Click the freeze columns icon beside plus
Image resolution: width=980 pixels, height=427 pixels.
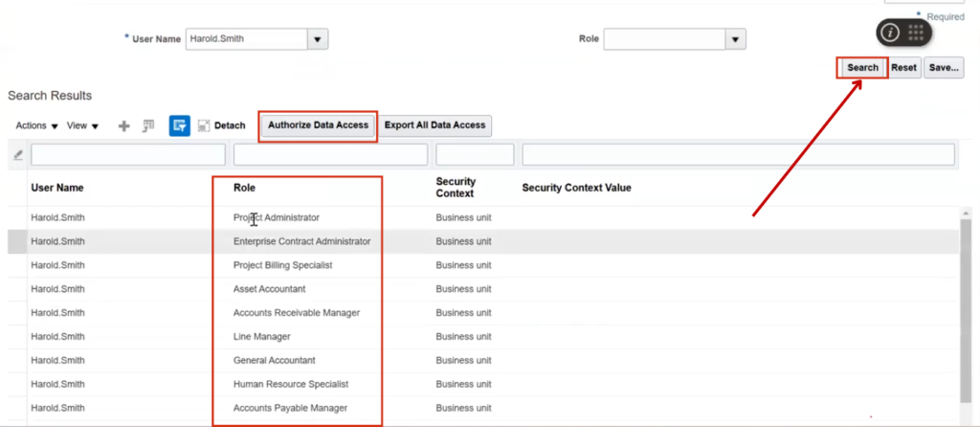coord(148,125)
